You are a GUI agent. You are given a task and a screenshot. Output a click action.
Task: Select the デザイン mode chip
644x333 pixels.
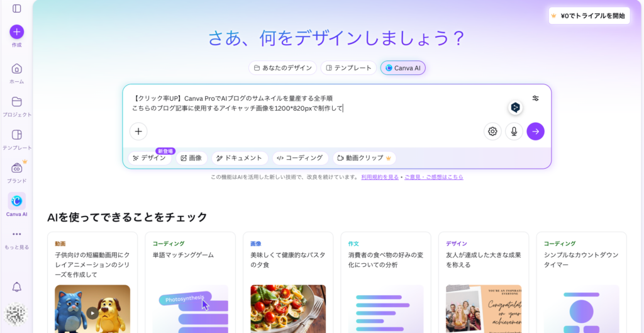[x=150, y=158]
